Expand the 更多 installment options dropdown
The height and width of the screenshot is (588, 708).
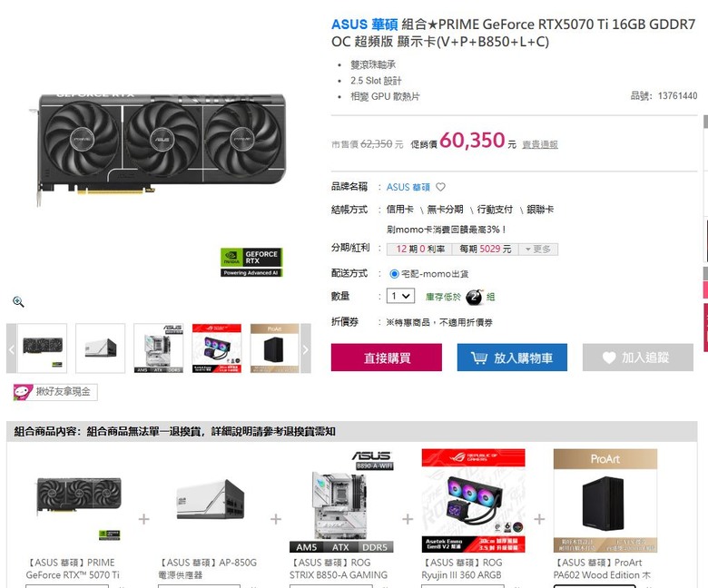pos(538,250)
